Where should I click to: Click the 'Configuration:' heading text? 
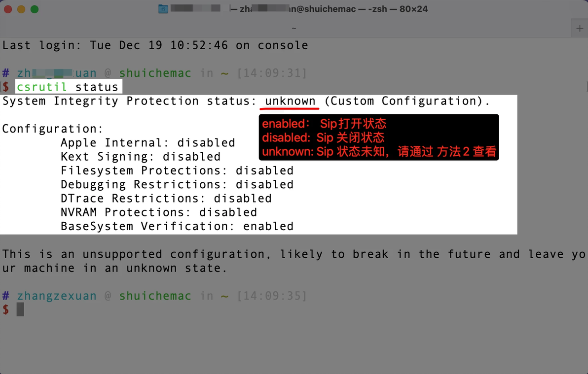[x=53, y=129]
